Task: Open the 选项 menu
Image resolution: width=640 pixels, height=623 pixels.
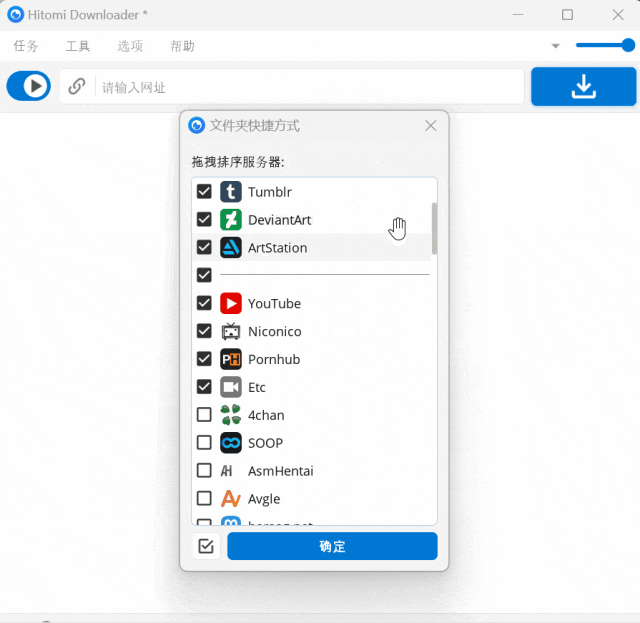Action: coord(130,46)
